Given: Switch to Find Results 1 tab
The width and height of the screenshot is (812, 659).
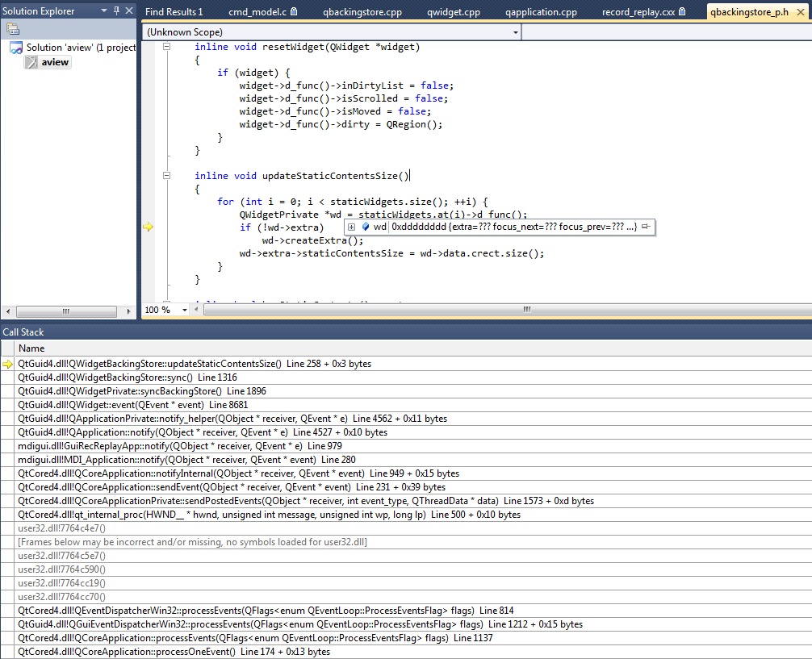Looking at the screenshot, I should pyautogui.click(x=174, y=11).
